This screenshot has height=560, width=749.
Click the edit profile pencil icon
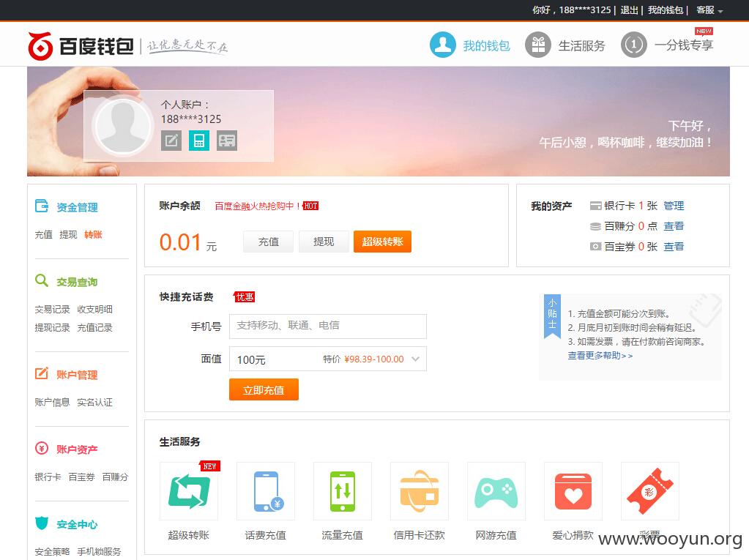click(x=171, y=141)
